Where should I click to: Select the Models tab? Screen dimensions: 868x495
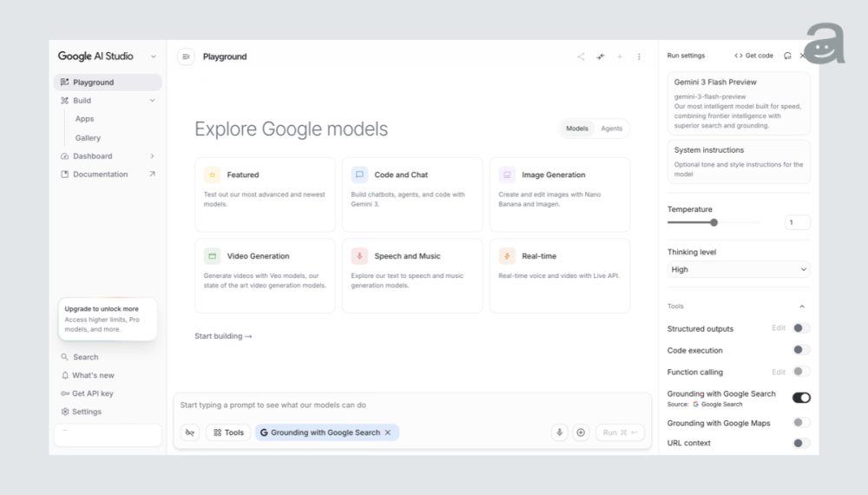[577, 129]
